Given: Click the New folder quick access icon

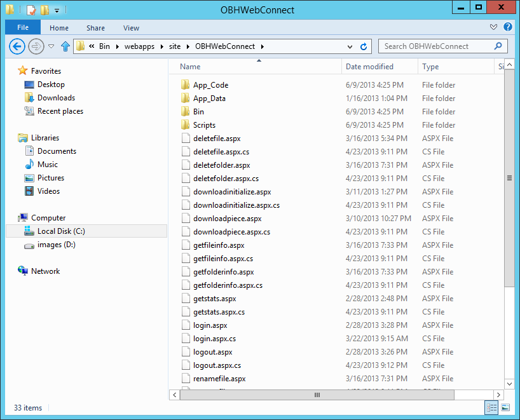Looking at the screenshot, I should [44, 10].
